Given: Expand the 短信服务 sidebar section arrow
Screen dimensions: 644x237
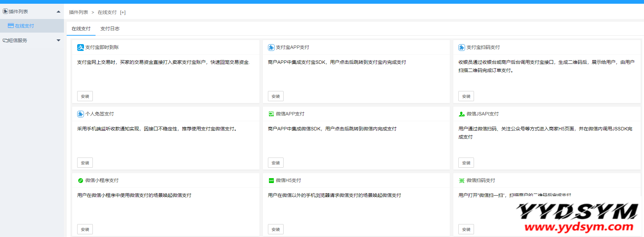Looking at the screenshot, I should pyautogui.click(x=58, y=40).
